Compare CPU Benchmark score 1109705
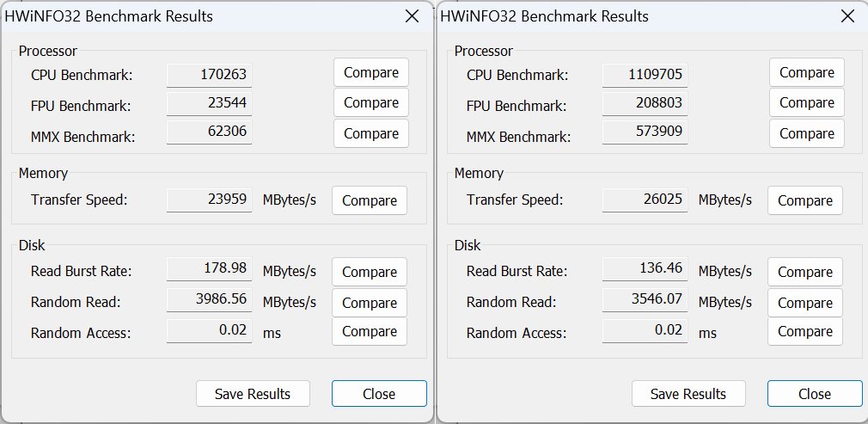The width and height of the screenshot is (868, 424). 807,72
